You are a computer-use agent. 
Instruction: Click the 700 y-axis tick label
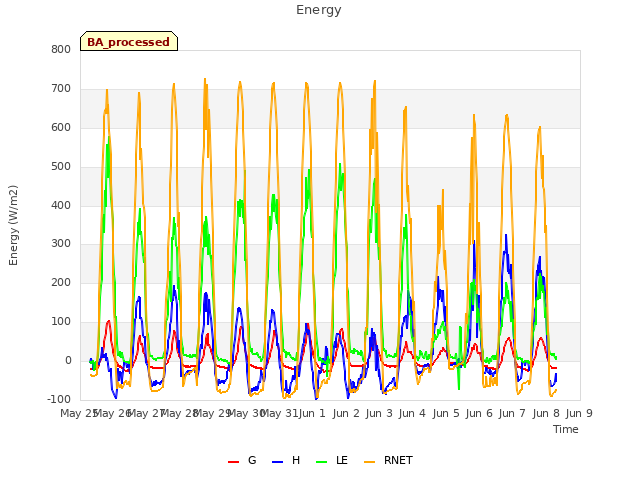click(61, 88)
